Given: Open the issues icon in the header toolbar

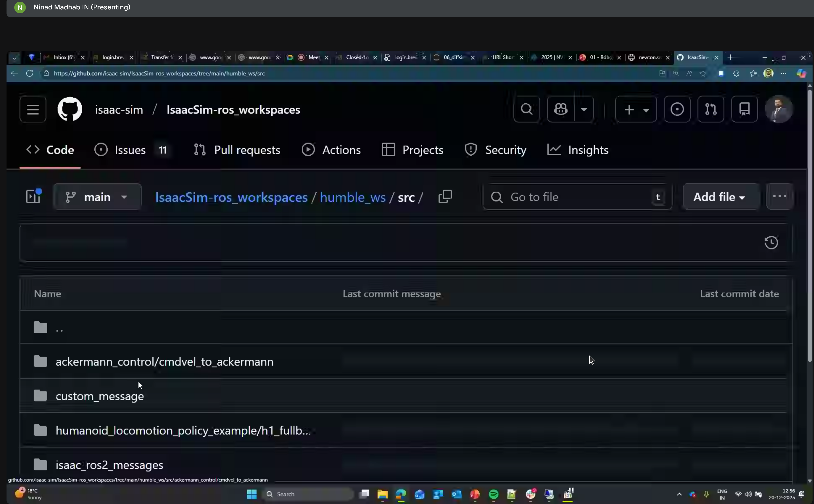Looking at the screenshot, I should tap(677, 109).
